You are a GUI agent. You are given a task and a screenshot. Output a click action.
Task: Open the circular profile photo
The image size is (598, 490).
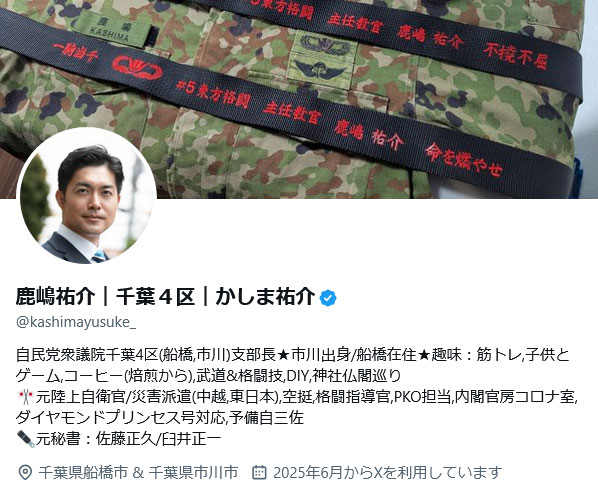(87, 196)
